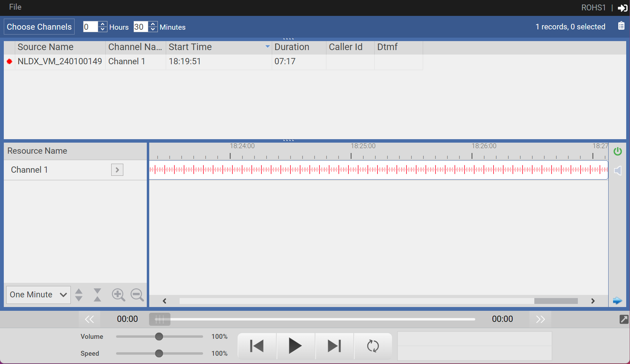630x364 pixels.
Task: Click the expand player icon
Action: 624,319
